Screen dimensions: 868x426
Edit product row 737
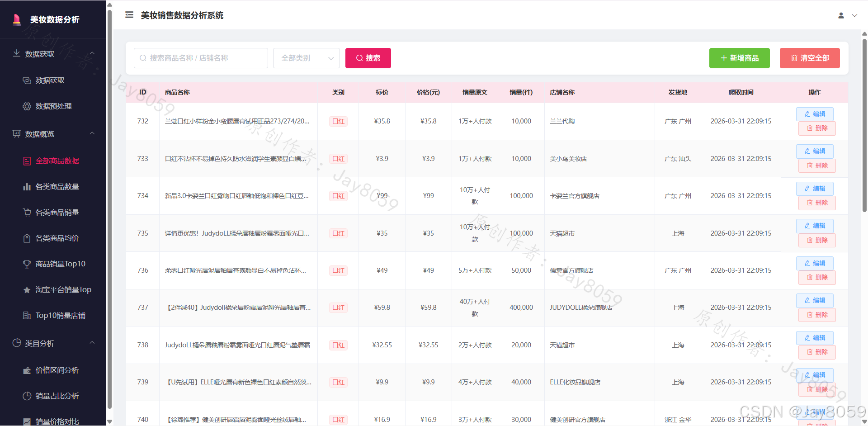pos(815,300)
